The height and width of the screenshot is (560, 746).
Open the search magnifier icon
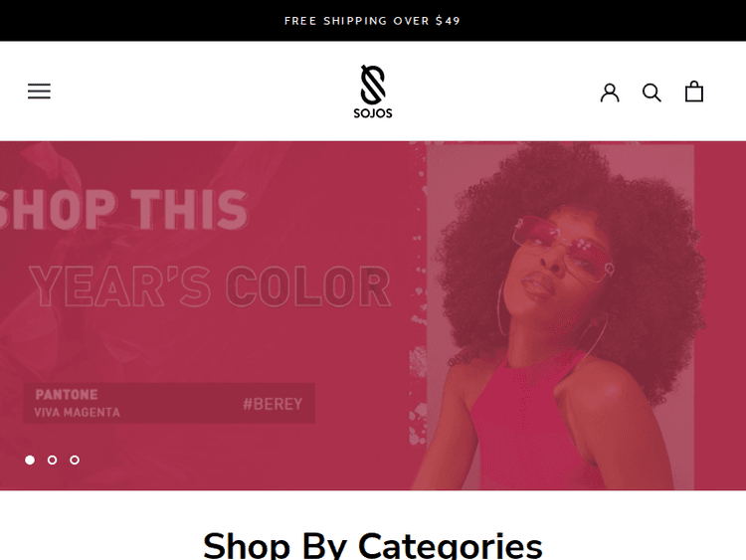[652, 93]
